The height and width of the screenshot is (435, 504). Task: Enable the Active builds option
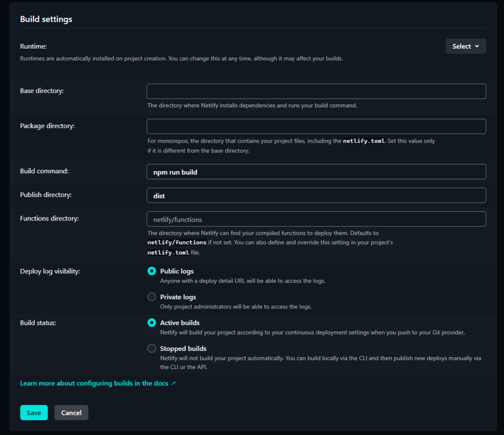(x=152, y=322)
